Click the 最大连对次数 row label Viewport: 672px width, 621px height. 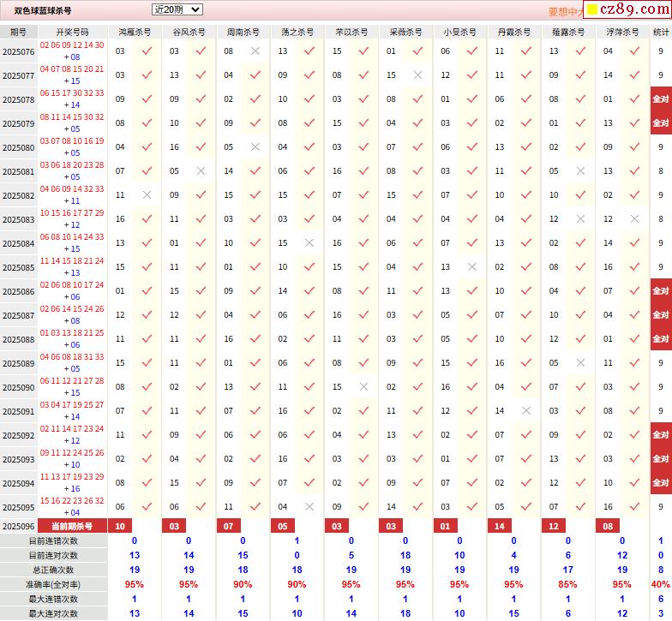click(x=53, y=613)
